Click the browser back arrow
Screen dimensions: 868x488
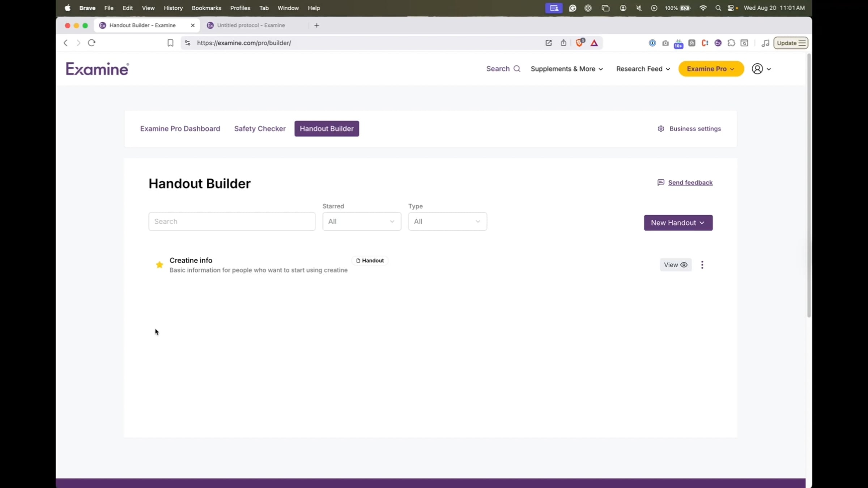[65, 43]
